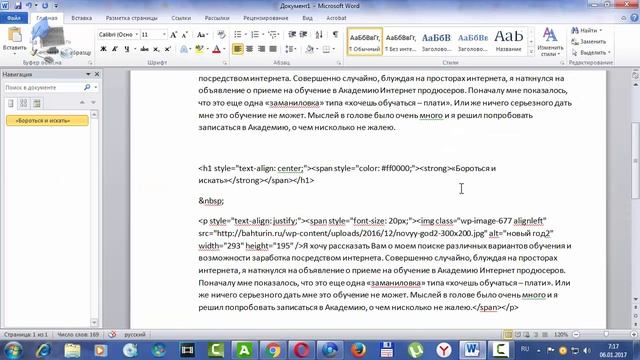The height and width of the screenshot is (360, 640).
Task: Open shading fill color
Action: click(x=310, y=49)
